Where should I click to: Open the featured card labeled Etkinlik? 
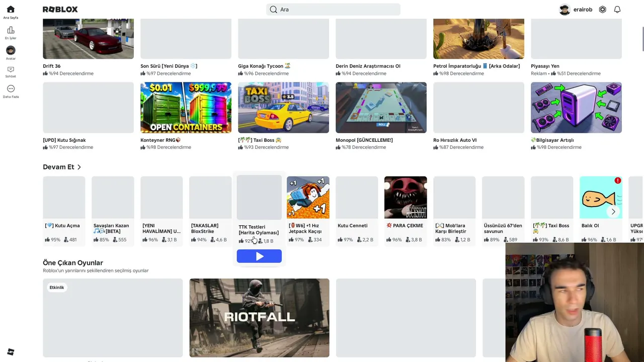point(113,318)
